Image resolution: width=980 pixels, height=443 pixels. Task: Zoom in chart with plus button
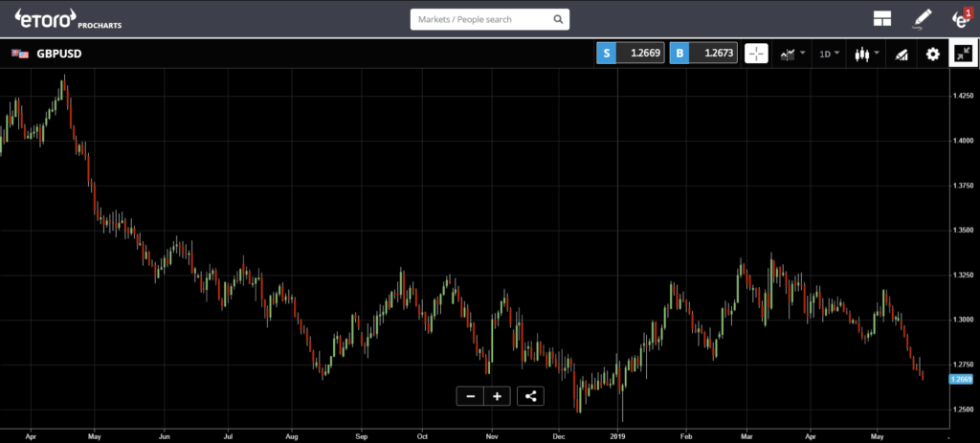pos(497,396)
